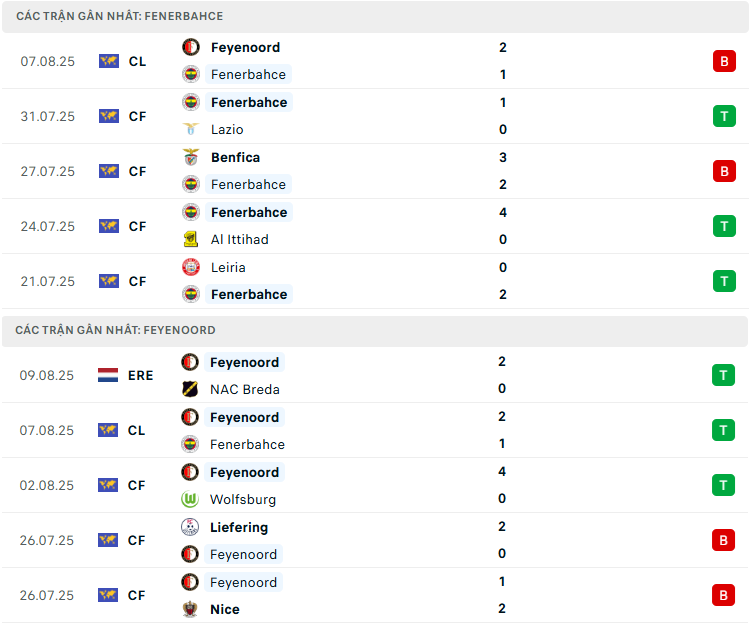Click the green T badge for NAC Breda match
This screenshot has height=625, width=751.
723,375
